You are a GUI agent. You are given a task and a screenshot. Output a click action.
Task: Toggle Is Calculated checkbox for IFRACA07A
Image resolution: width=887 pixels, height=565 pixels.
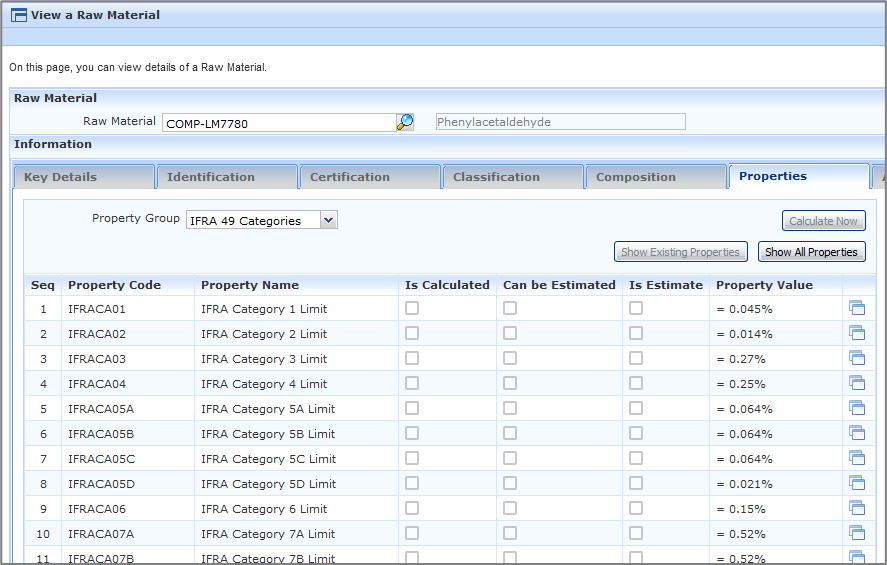[412, 533]
